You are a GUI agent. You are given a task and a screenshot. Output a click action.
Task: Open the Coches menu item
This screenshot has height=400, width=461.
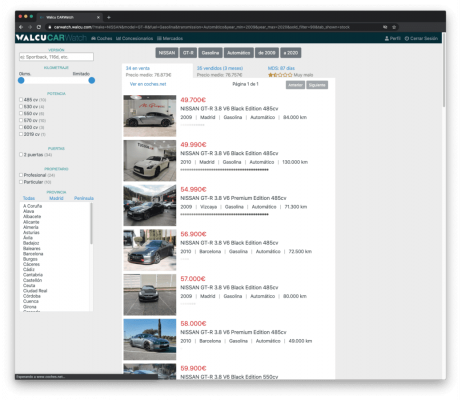click(x=102, y=38)
